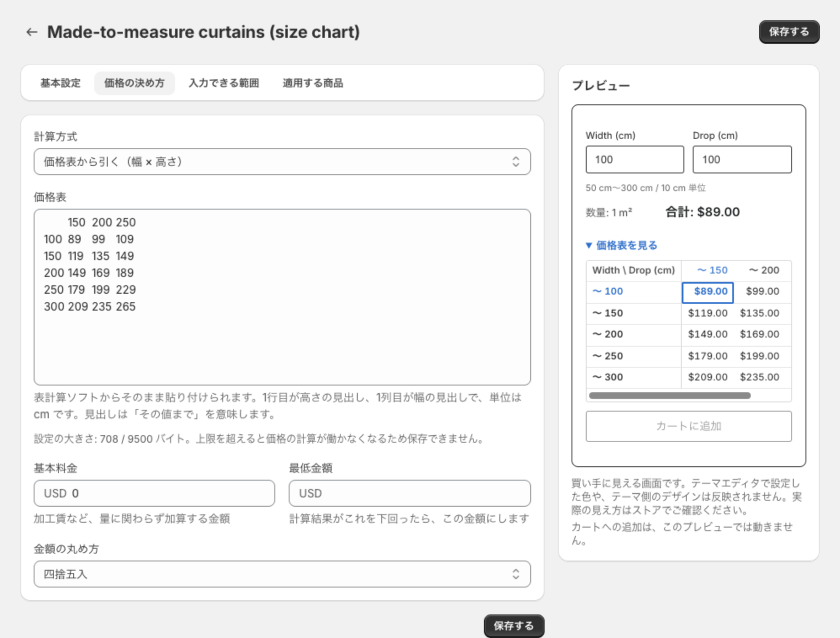Click the bottom 保存する button

click(x=513, y=626)
